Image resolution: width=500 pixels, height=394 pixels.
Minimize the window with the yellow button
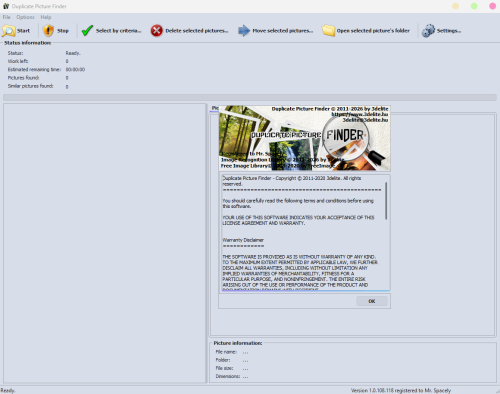456,6
